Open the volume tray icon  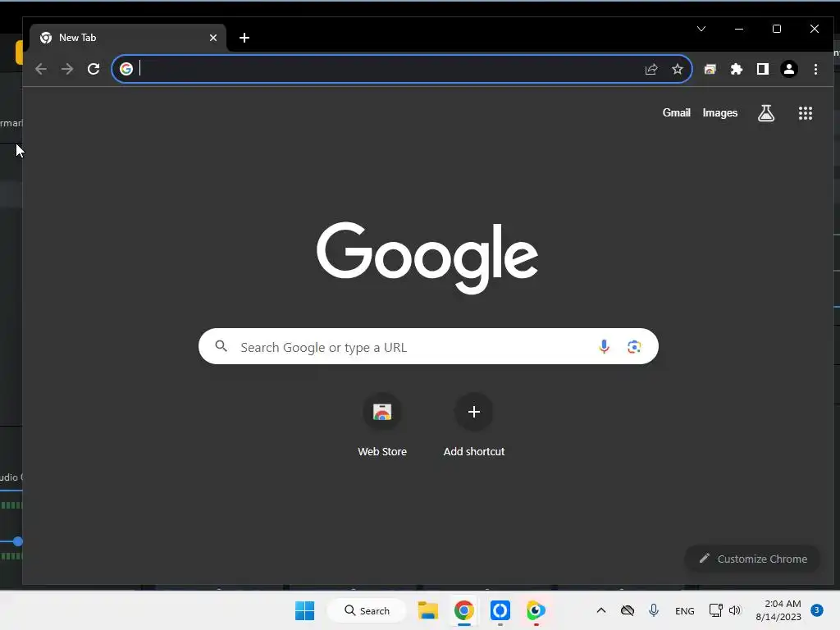tap(735, 610)
